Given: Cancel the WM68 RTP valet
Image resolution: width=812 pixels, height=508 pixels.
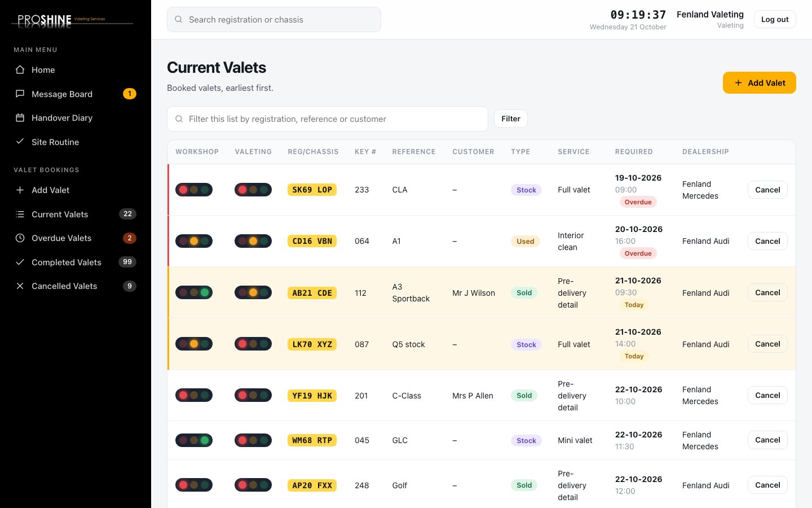Looking at the screenshot, I should 767,440.
